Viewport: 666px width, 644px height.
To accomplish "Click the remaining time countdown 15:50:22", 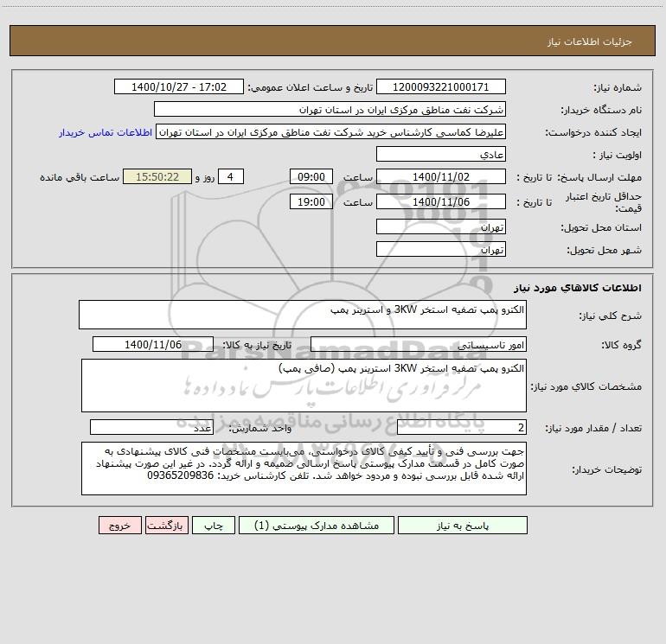I will pos(157,176).
